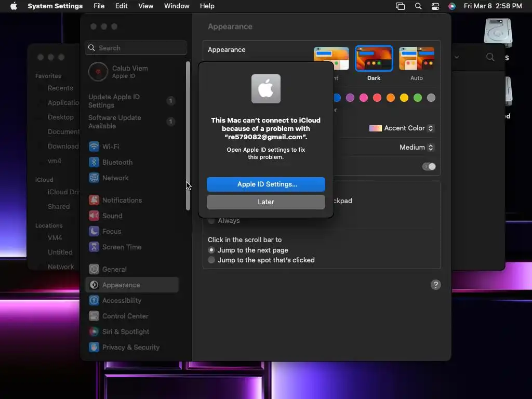
Task: Click the Search field in settings sidebar
Action: 136,48
